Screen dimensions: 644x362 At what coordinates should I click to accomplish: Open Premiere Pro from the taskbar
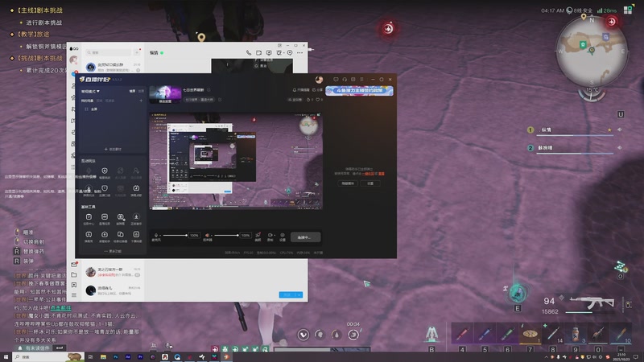tap(140, 357)
